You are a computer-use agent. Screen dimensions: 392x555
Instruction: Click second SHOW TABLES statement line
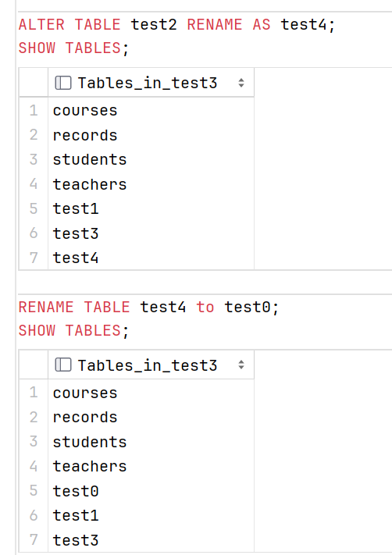click(x=73, y=331)
